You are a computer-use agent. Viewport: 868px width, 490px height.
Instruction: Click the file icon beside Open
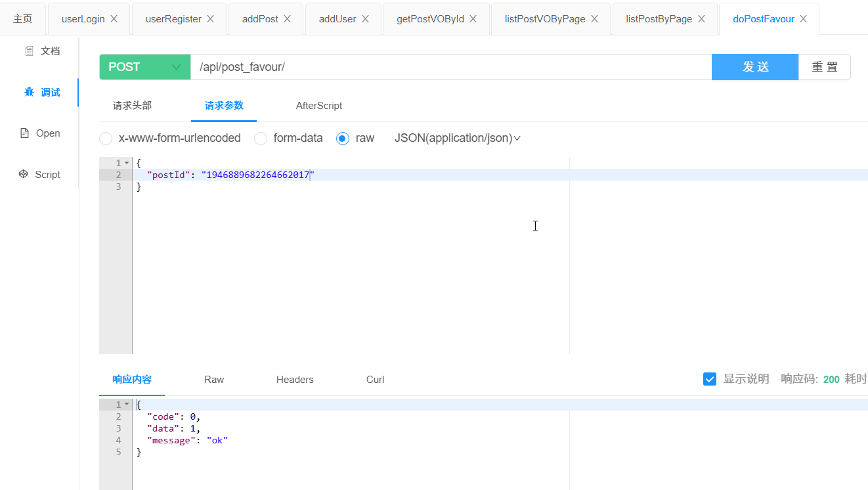coord(25,133)
